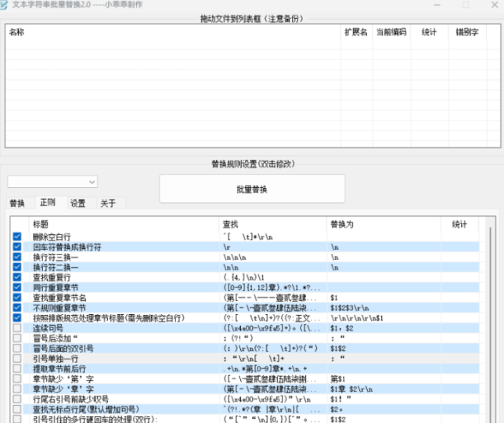
Task: Uncheck the 删除空白行 rule checkbox
Action: 17,236
